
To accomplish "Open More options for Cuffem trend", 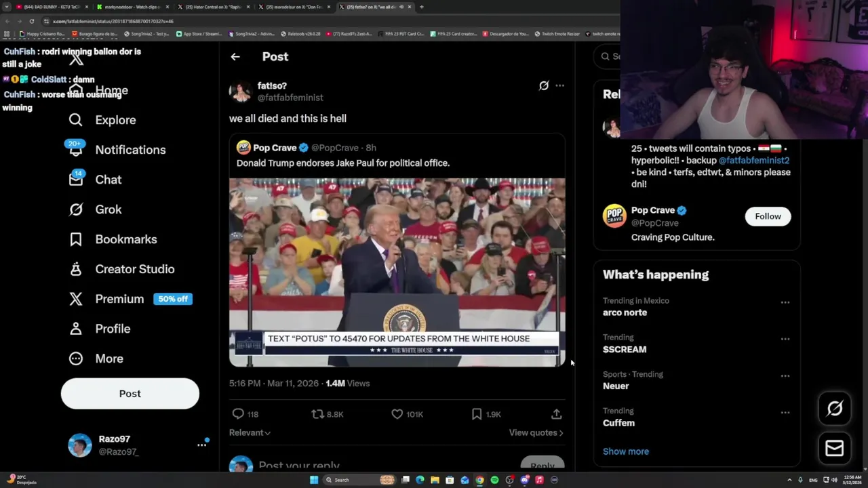I will (x=785, y=412).
